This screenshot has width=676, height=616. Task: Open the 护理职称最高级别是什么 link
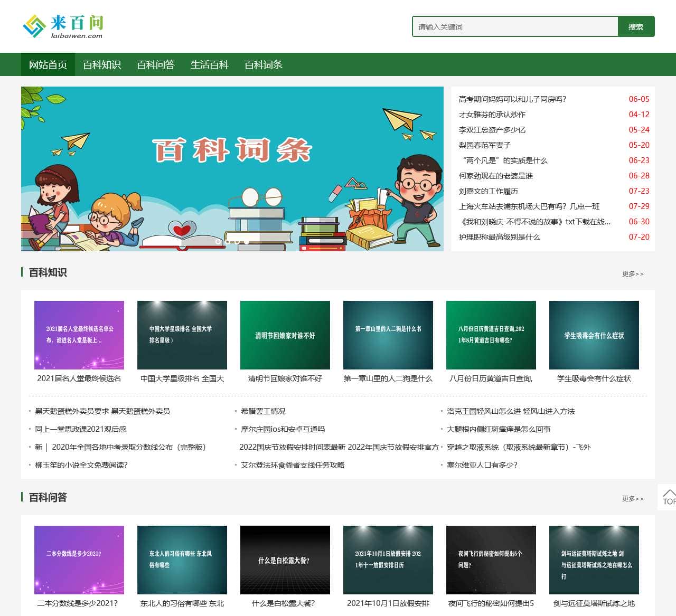[x=499, y=237]
